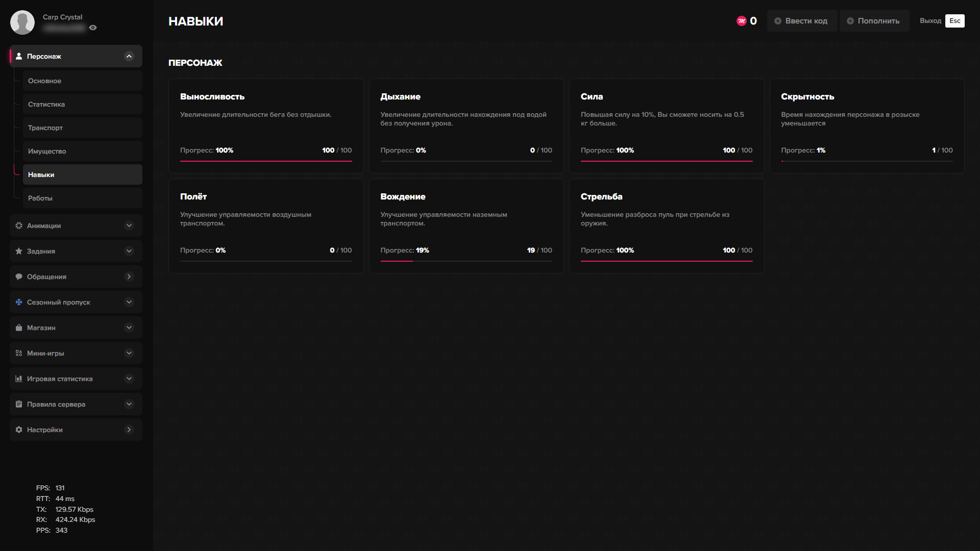Collapse the Персонаж section chevron
Screen dimensions: 980x551
[x=129, y=56]
